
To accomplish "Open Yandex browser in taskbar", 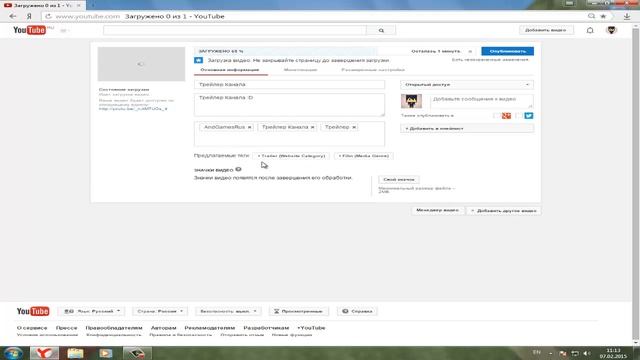I will 44,353.
